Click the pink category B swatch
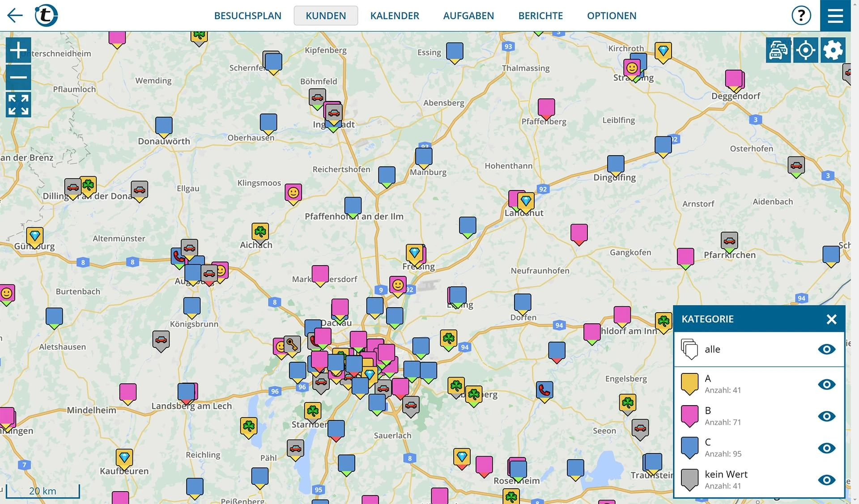 point(689,416)
